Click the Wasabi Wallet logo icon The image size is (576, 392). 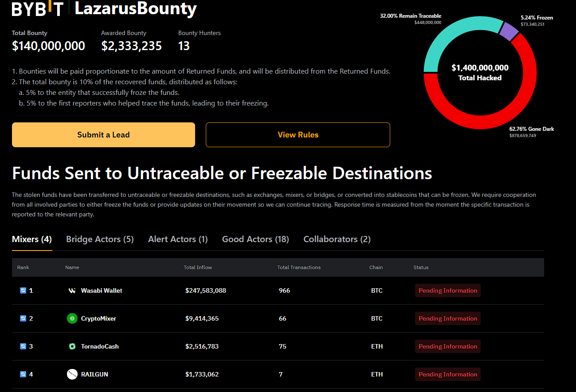click(72, 290)
